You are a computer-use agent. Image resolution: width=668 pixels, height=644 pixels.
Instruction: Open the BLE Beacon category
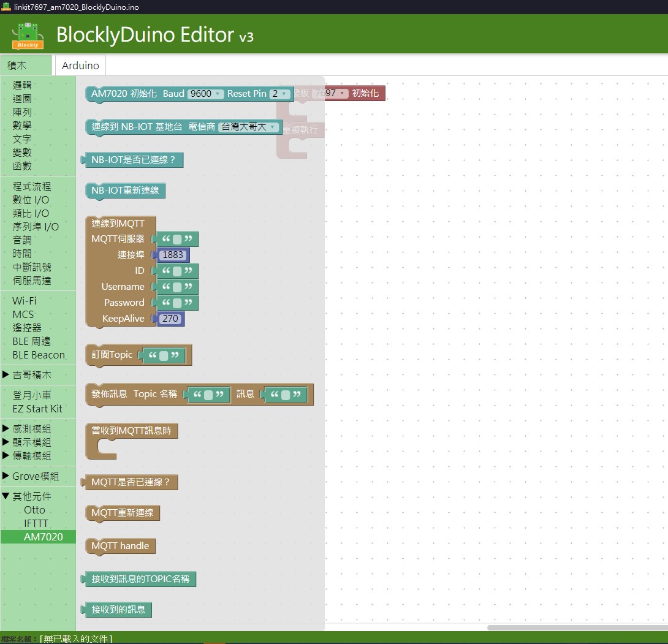tap(39, 355)
